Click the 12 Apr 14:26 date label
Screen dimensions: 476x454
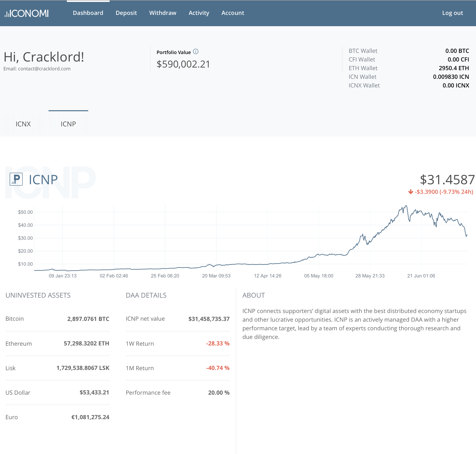click(x=267, y=276)
